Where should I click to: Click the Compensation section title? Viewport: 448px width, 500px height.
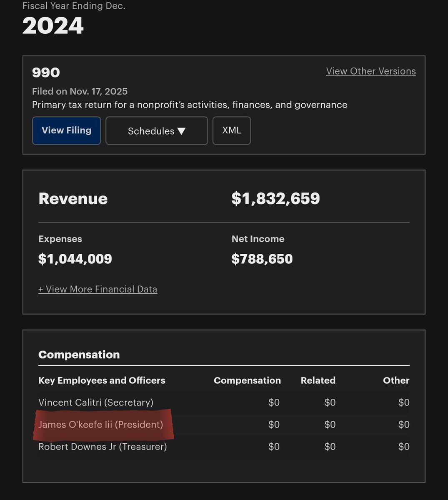(x=79, y=355)
